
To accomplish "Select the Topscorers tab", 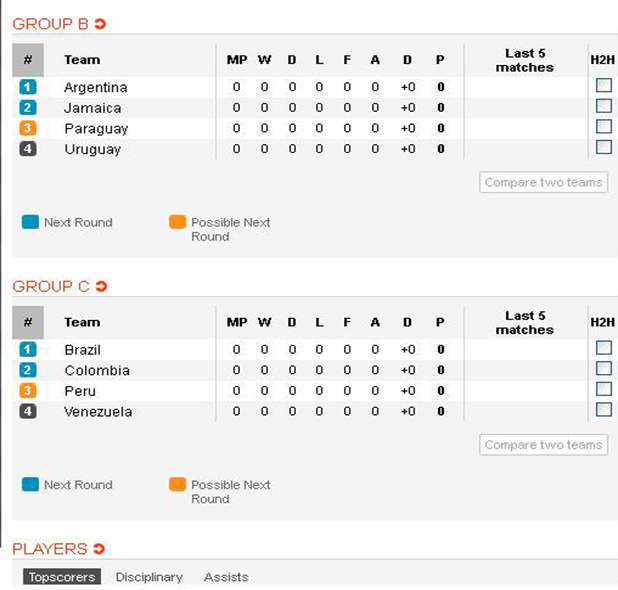I will tap(62, 577).
